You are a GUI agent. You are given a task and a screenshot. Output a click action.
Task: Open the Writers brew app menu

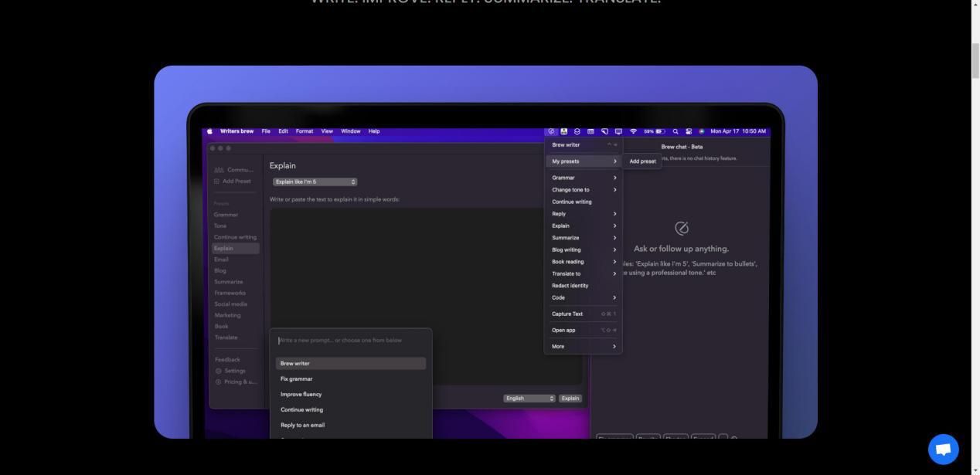[236, 131]
